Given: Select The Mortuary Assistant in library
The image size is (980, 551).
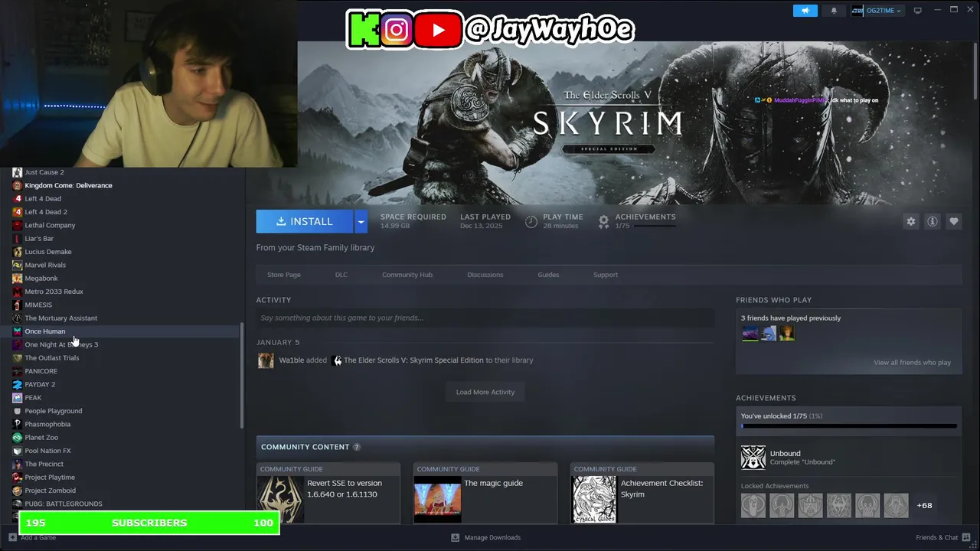Looking at the screenshot, I should pos(61,318).
